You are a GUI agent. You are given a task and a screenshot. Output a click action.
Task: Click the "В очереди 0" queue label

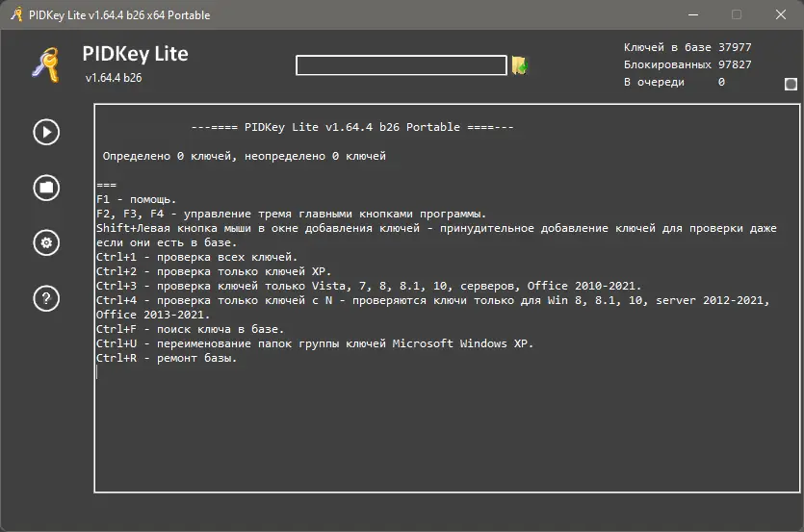click(x=674, y=82)
